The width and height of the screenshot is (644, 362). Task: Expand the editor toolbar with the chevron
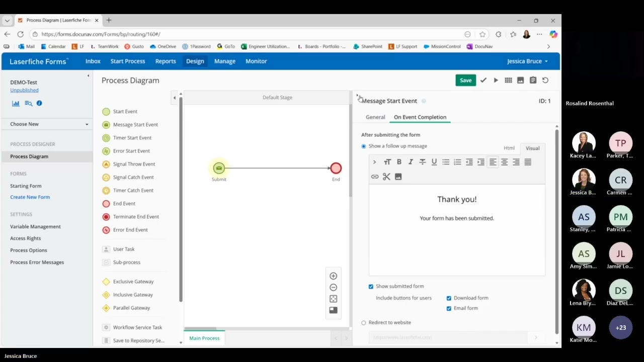click(x=374, y=162)
